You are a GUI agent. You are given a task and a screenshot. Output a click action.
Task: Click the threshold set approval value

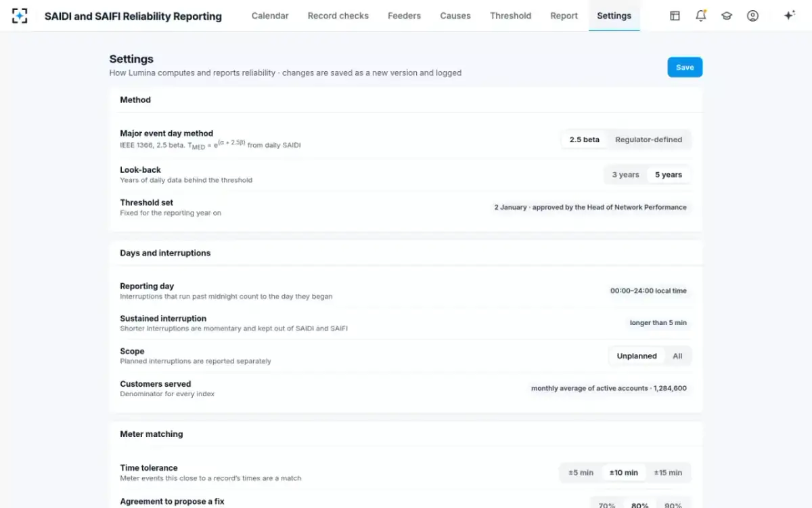[x=590, y=207]
